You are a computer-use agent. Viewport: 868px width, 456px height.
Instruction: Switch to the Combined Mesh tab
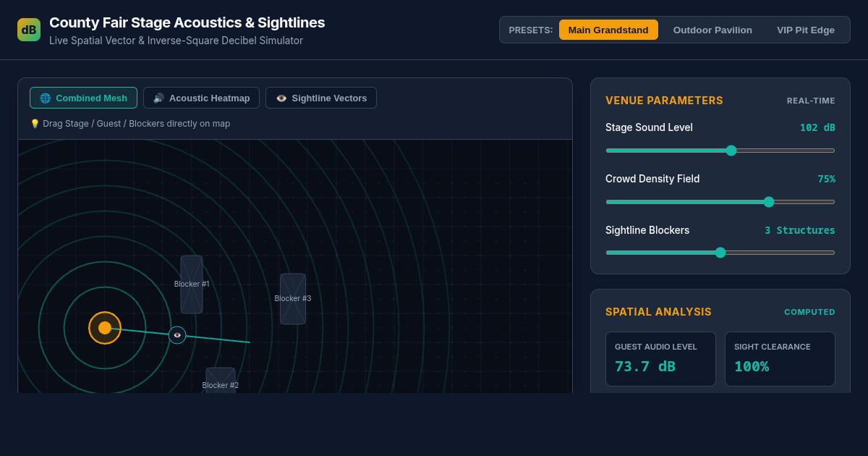click(83, 98)
